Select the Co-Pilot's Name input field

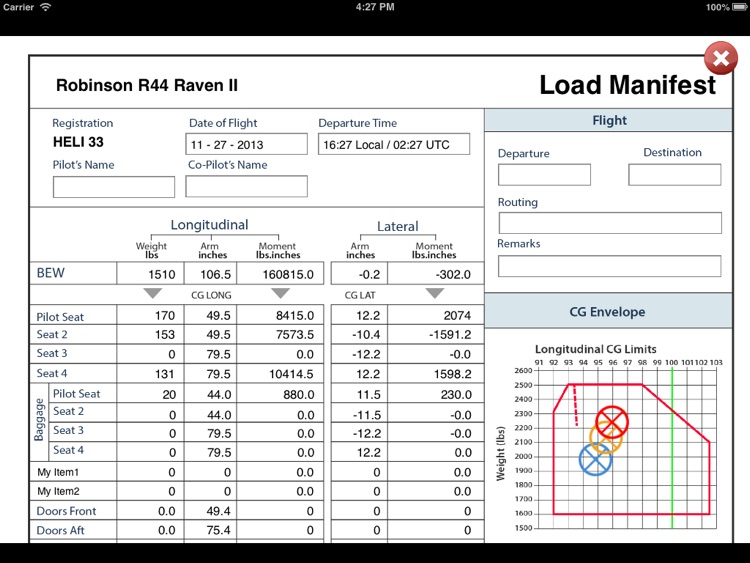(x=246, y=186)
